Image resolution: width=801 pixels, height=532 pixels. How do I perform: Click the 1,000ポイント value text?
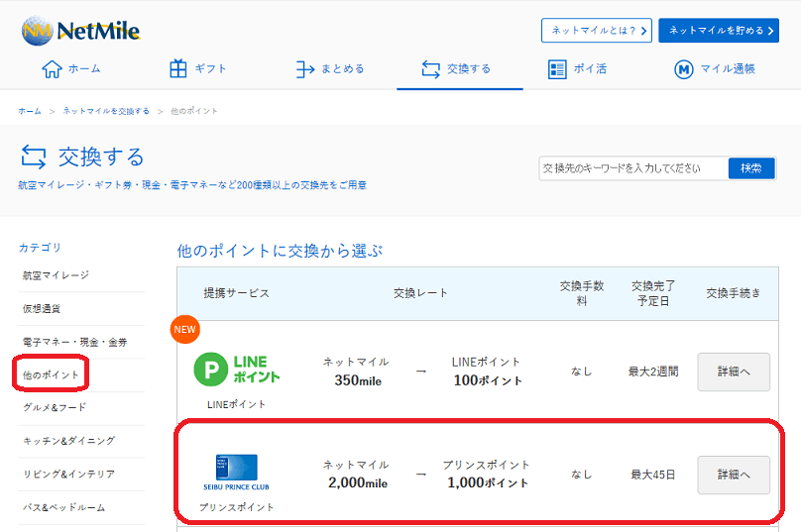pos(488,483)
